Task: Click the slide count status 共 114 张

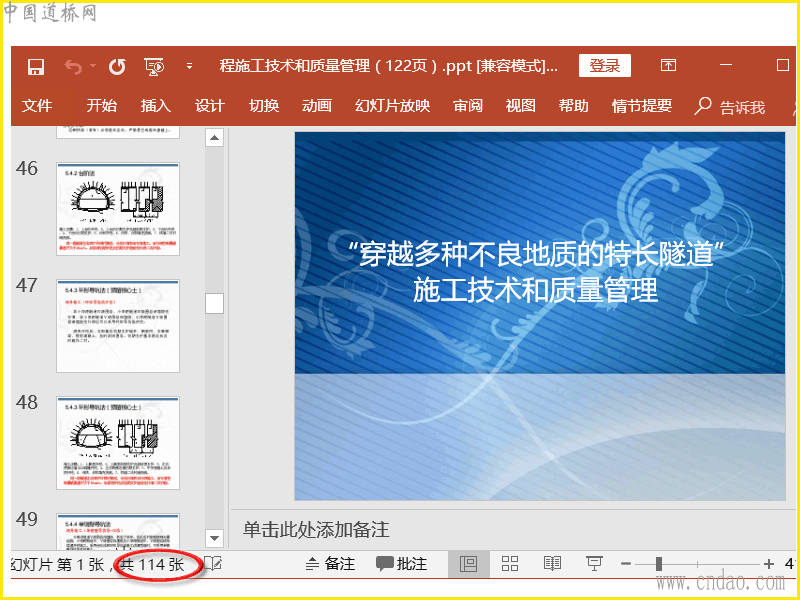Action: click(x=153, y=564)
